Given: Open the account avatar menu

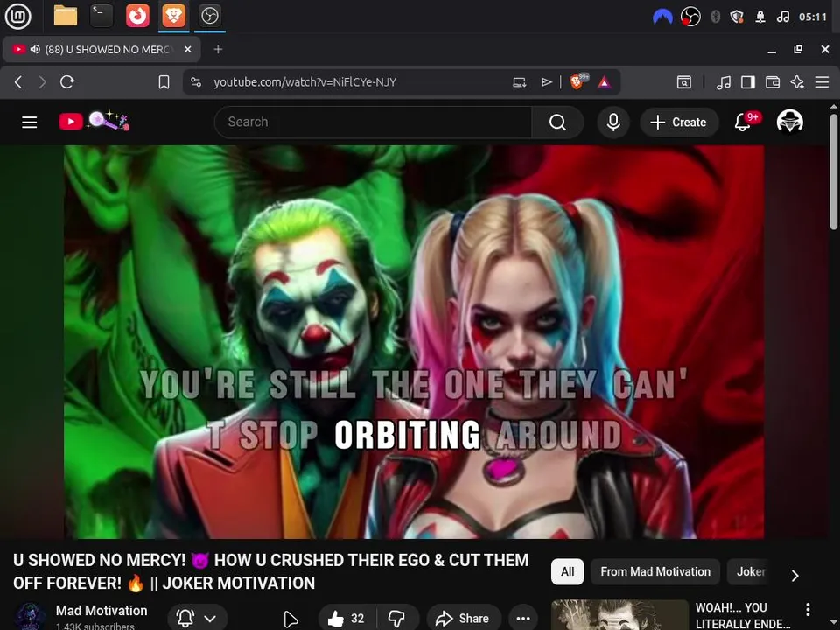Looking at the screenshot, I should pos(789,122).
